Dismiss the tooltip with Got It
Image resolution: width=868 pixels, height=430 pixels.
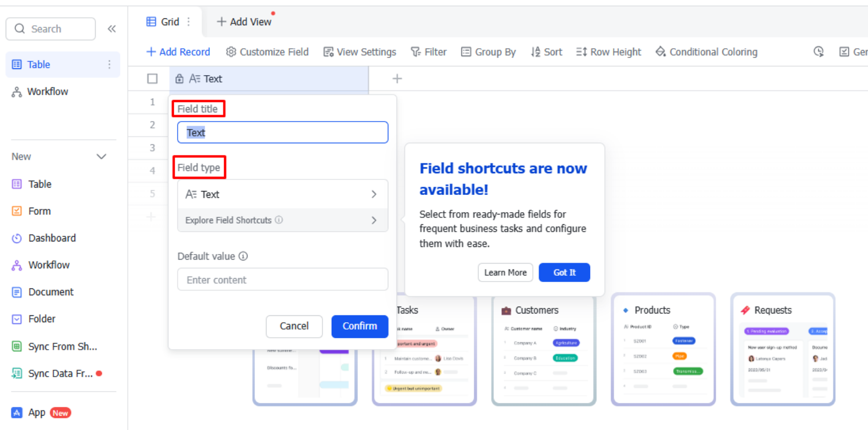(564, 272)
